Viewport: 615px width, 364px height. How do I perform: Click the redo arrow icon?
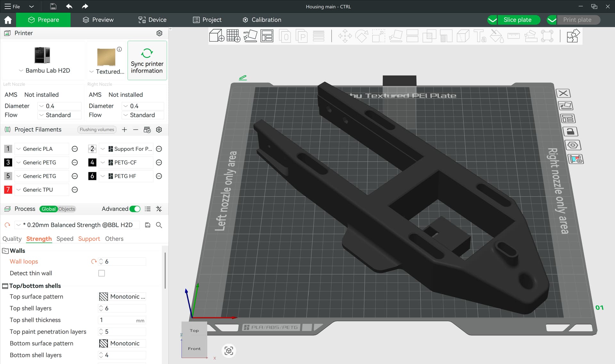click(85, 6)
